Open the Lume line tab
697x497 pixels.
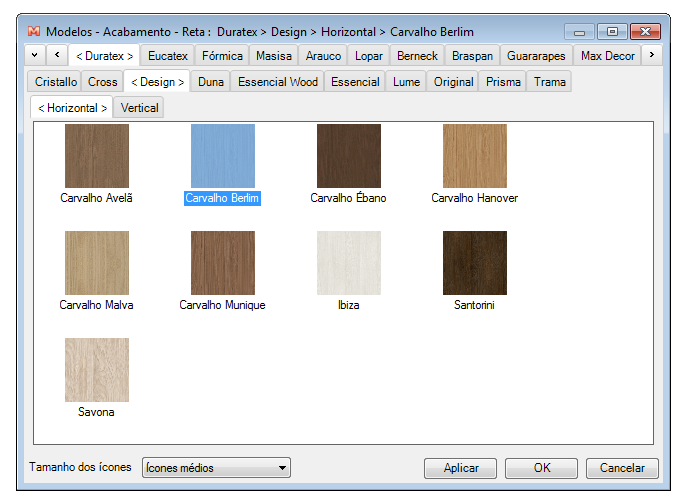(x=406, y=82)
